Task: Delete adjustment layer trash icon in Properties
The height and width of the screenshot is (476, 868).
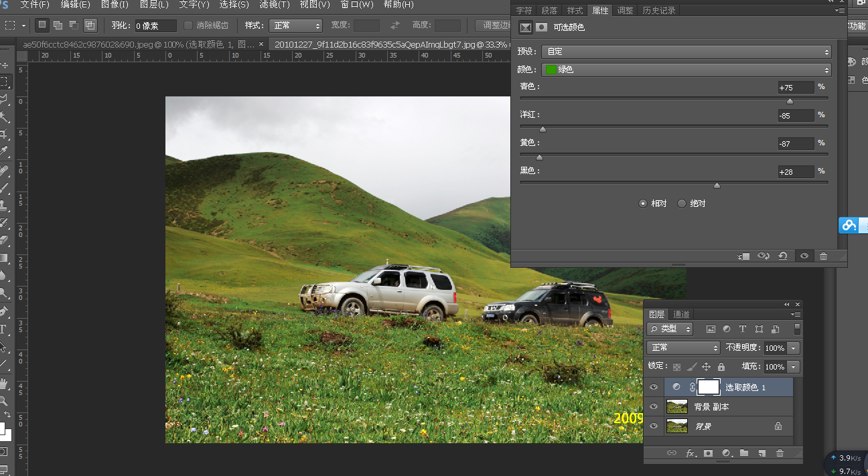Action: [x=823, y=256]
